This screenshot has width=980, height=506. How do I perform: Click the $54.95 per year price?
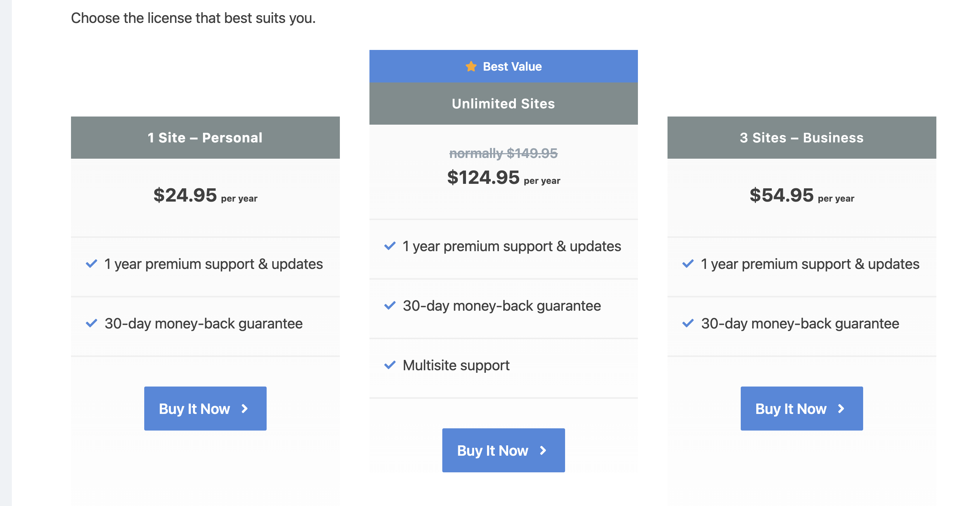tap(802, 196)
